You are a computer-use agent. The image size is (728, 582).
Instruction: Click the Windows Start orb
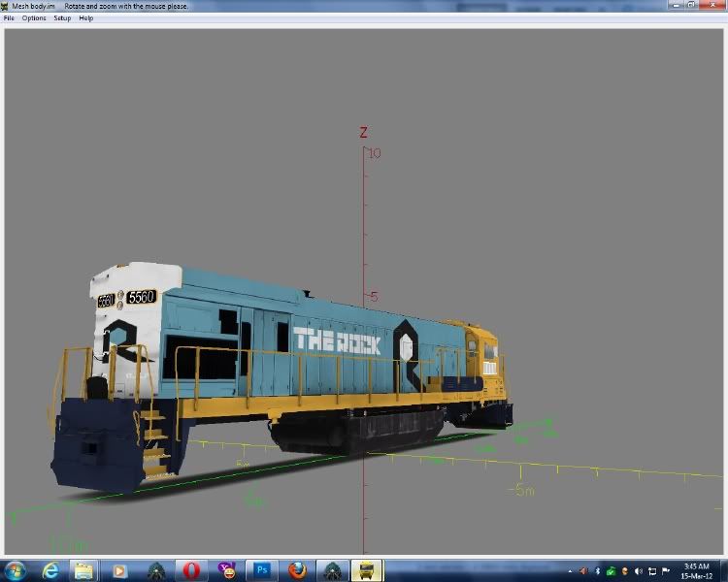click(15, 570)
